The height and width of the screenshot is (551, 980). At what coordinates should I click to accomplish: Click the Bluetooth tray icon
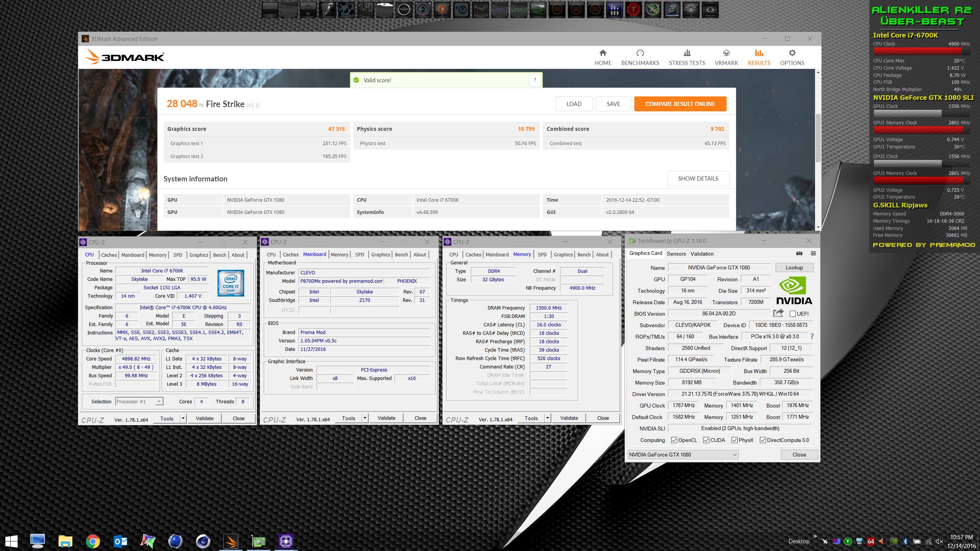point(905,541)
